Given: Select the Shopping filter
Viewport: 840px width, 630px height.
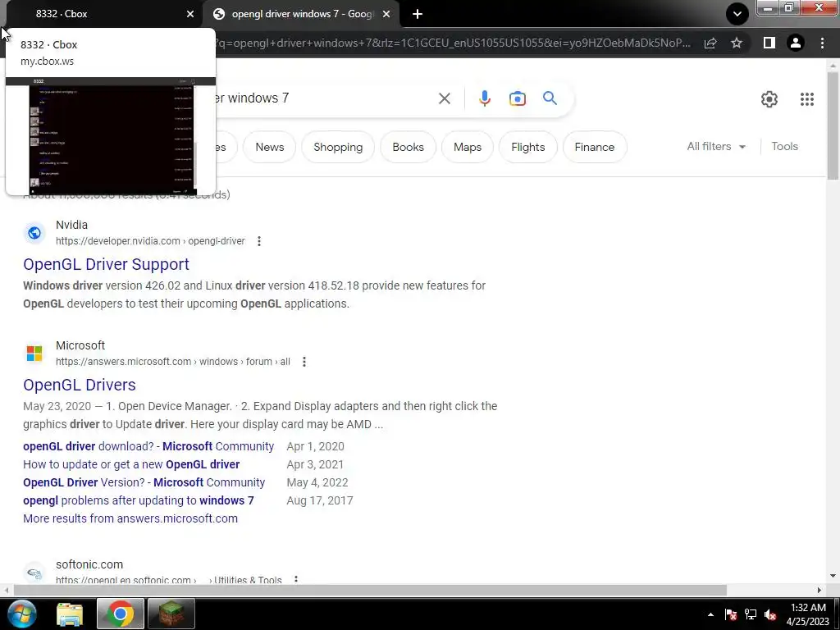Looking at the screenshot, I should (338, 147).
